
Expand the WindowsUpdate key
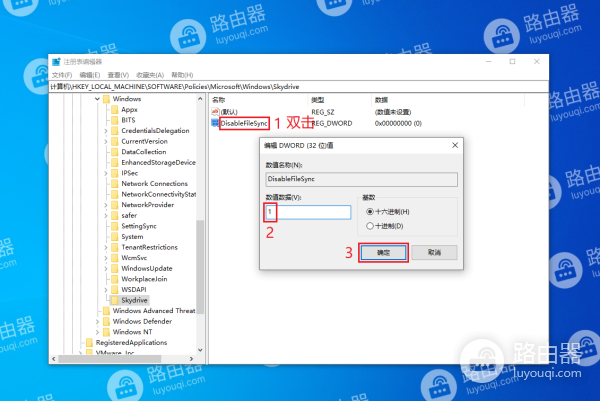click(106, 269)
